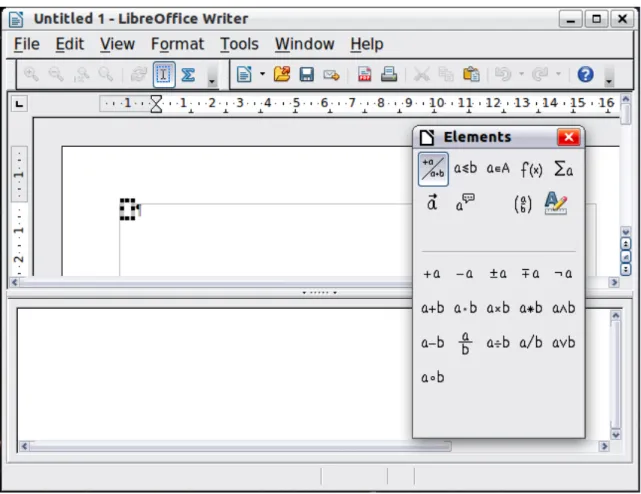Image resolution: width=641 pixels, height=494 pixels.
Task: Click the indent marker on the horizontal ruler
Action: tap(156, 104)
